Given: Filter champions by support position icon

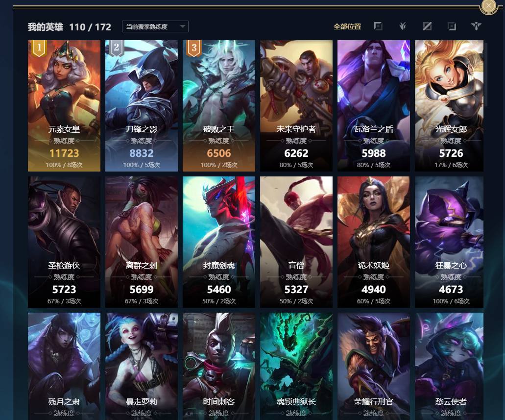Looking at the screenshot, I should click(x=476, y=26).
